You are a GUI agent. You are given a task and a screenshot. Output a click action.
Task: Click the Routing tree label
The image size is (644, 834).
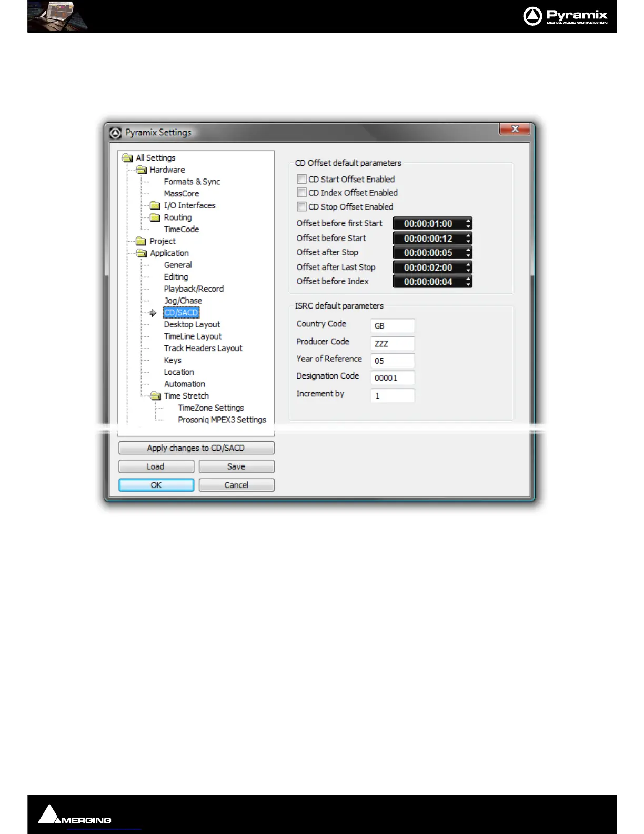tap(178, 217)
